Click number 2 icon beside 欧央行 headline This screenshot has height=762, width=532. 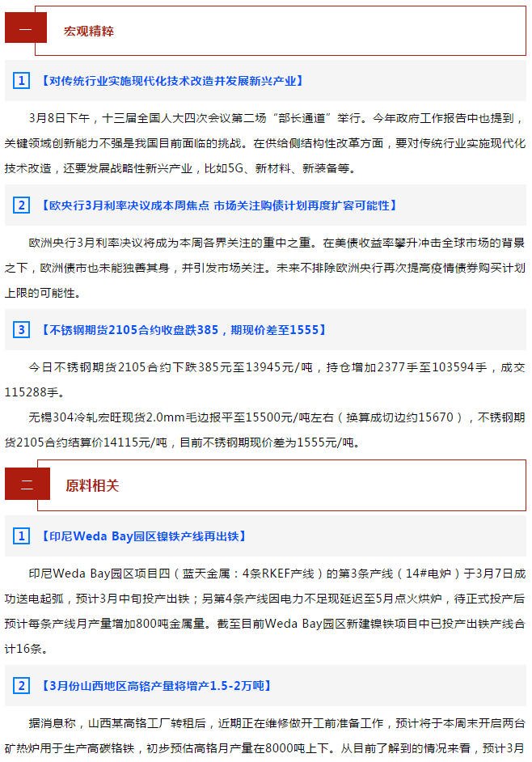tap(21, 205)
